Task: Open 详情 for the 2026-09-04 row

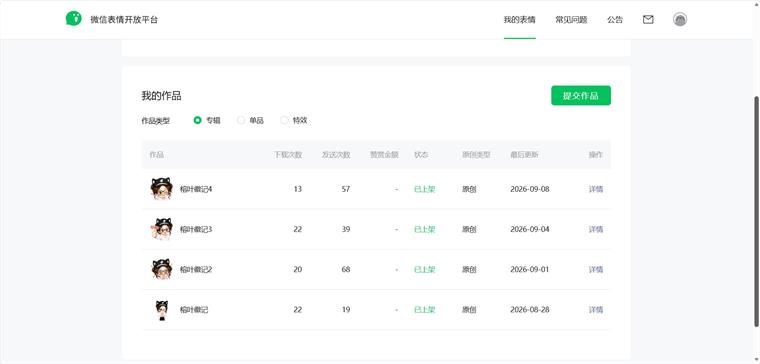Action: [596, 229]
